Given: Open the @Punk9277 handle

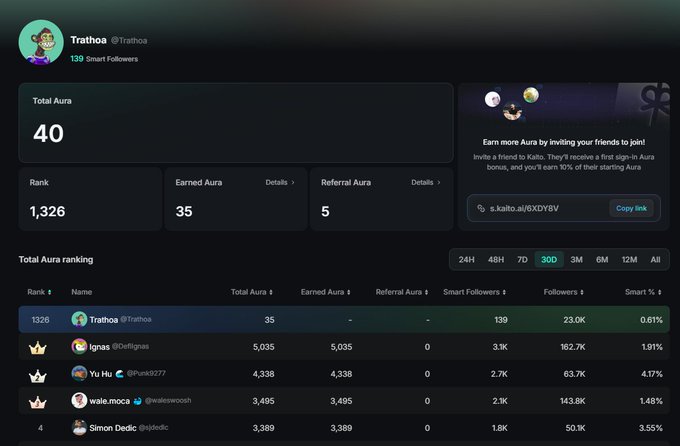Looking at the screenshot, I should [x=146, y=373].
